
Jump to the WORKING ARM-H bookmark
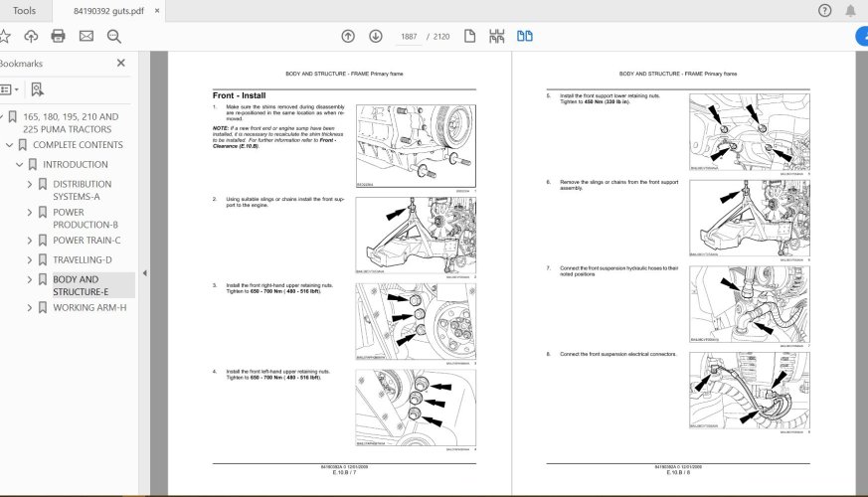89,307
